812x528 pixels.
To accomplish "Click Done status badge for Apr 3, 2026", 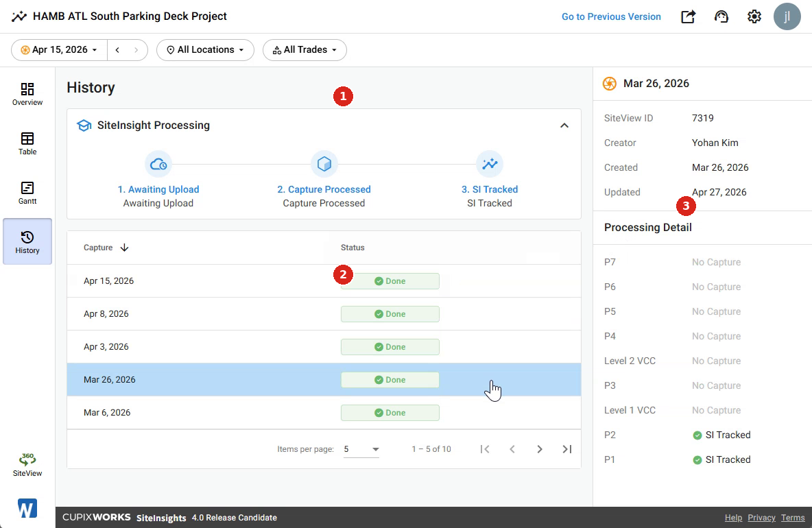I will tap(390, 347).
